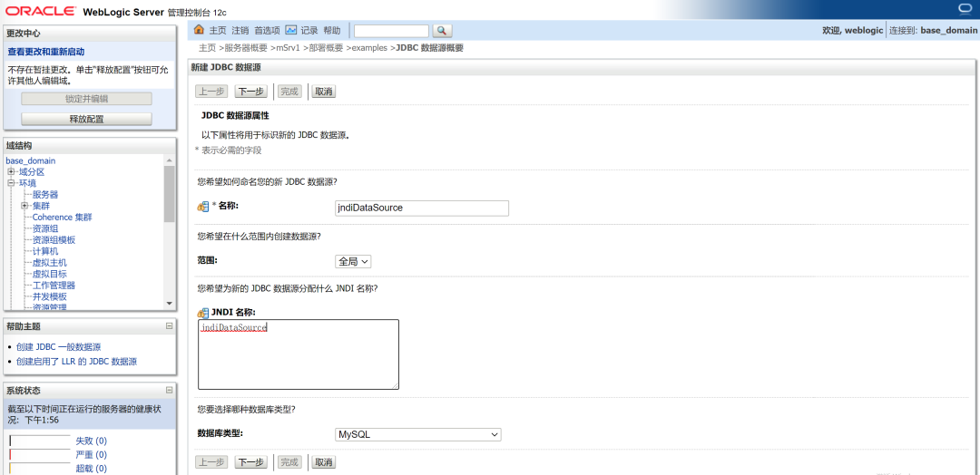Click the 超载 health status bar
The width and height of the screenshot is (980, 475).
click(x=39, y=468)
